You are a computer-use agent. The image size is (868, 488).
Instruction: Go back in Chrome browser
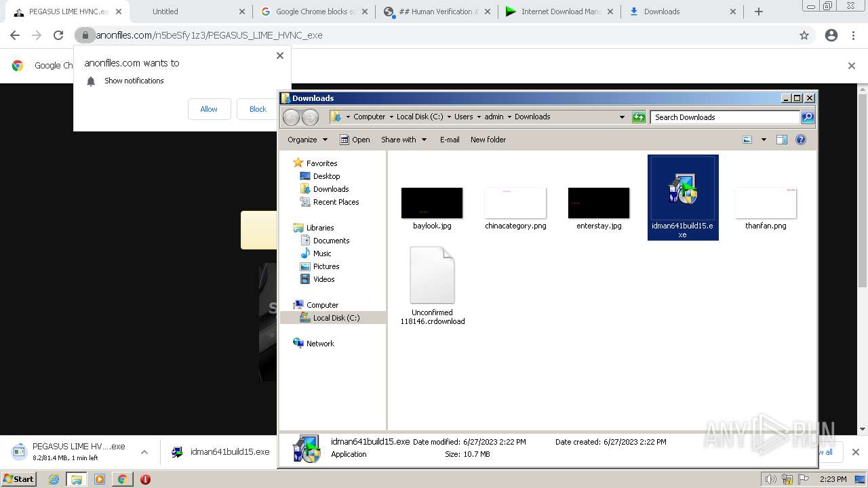[15, 35]
